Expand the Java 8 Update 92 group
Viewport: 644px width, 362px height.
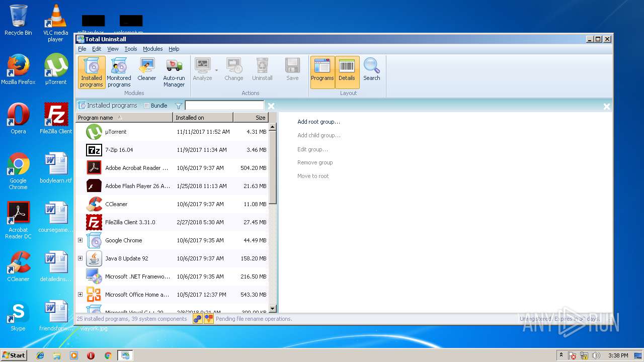tap(80, 258)
